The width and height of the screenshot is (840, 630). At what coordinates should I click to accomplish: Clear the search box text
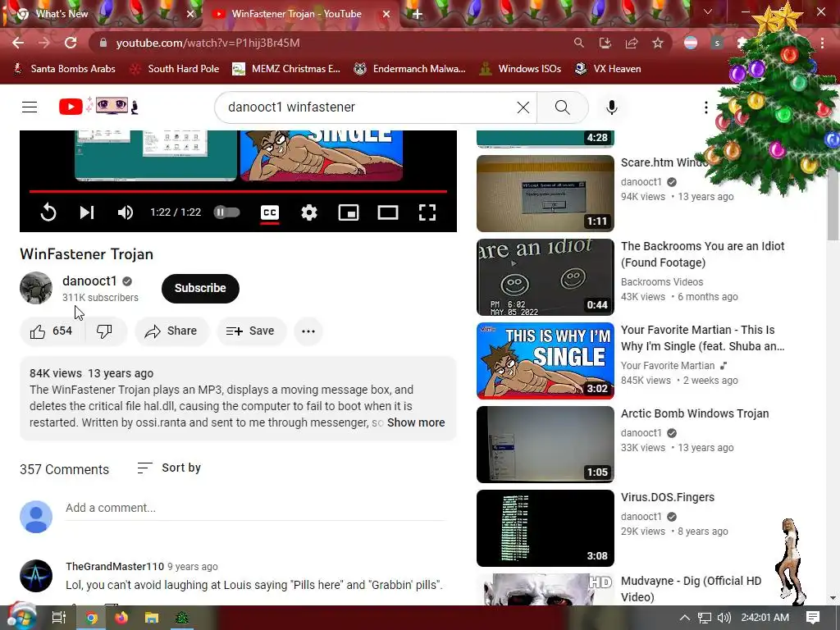pyautogui.click(x=523, y=107)
